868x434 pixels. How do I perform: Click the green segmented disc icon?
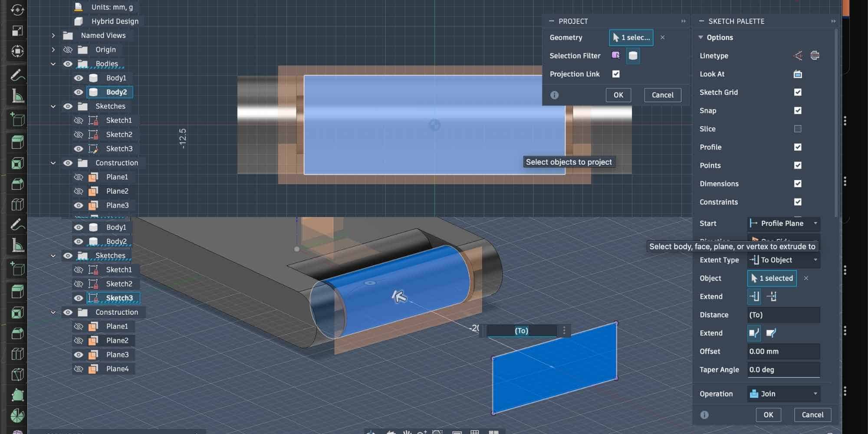(17, 415)
